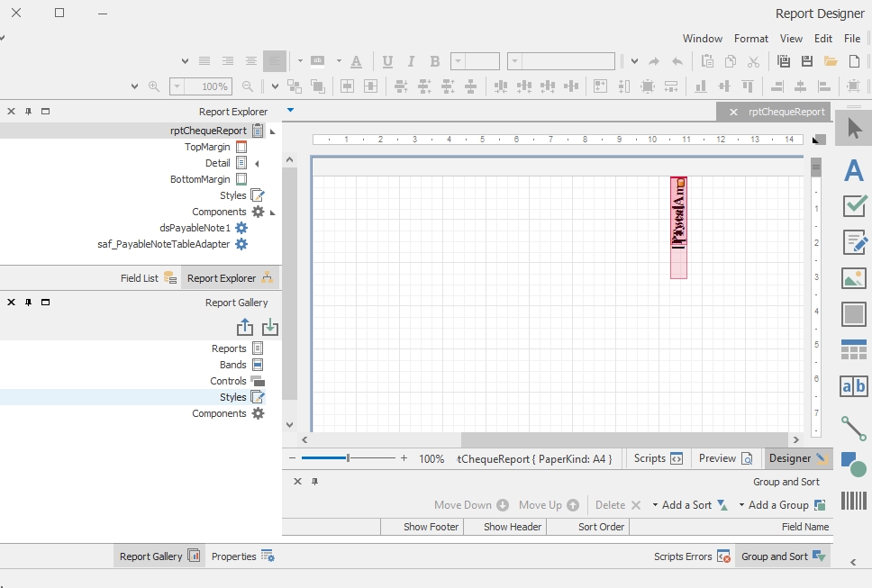This screenshot has width=872, height=588.
Task: Select the Picture Box tool
Action: coord(853,278)
